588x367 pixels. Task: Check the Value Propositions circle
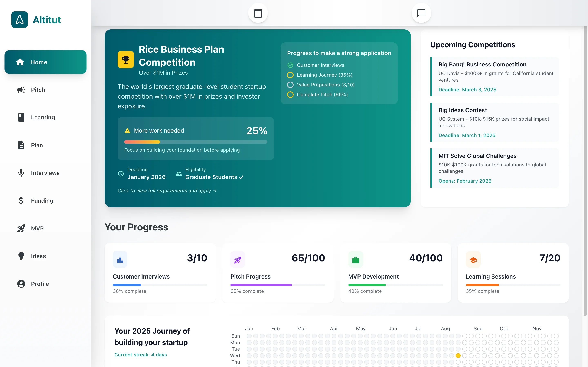[x=290, y=85]
